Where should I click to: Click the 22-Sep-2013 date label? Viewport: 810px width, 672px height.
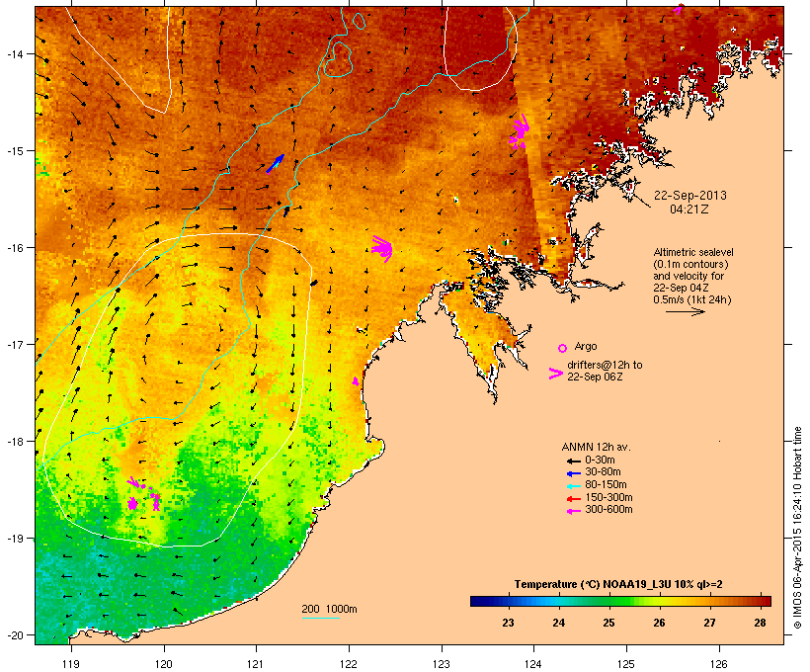click(690, 196)
